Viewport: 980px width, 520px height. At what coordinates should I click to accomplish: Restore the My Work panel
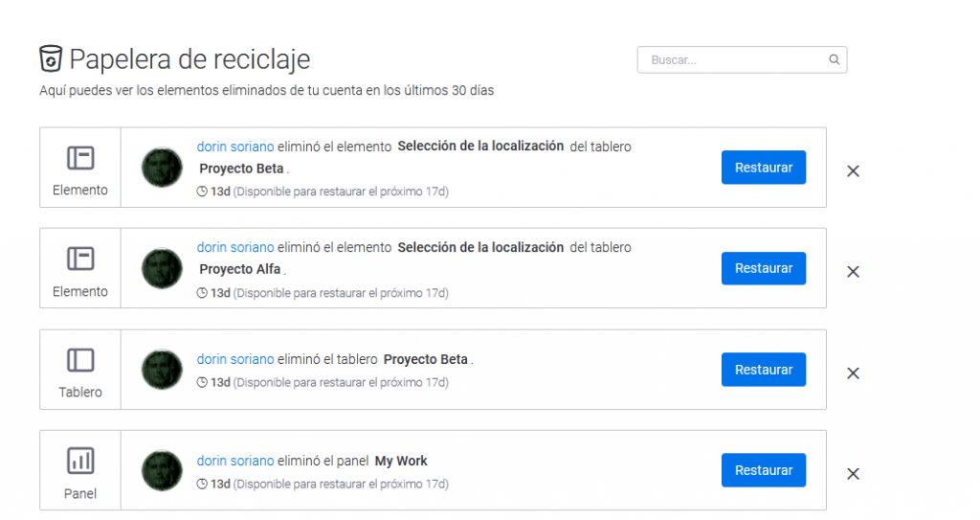click(x=764, y=470)
